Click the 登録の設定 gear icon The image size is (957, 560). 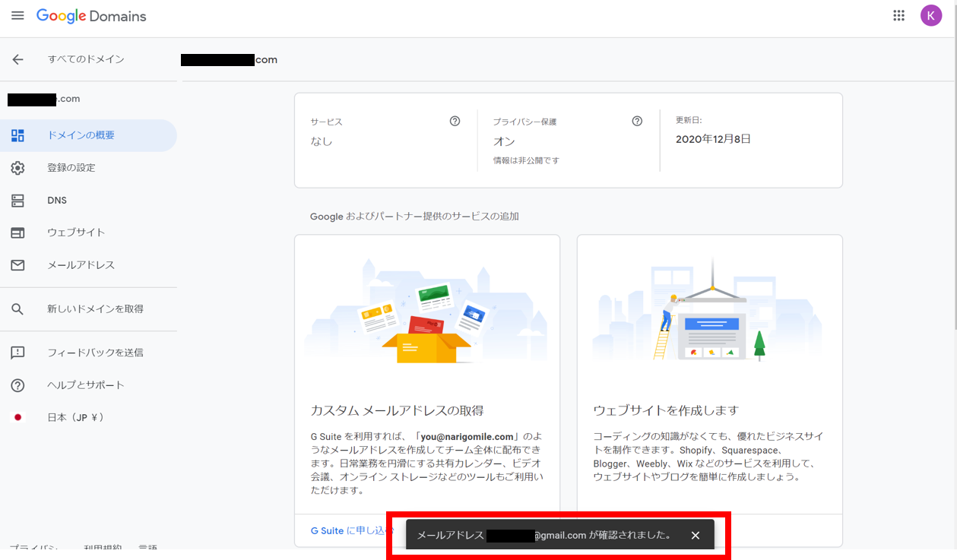[x=17, y=168]
